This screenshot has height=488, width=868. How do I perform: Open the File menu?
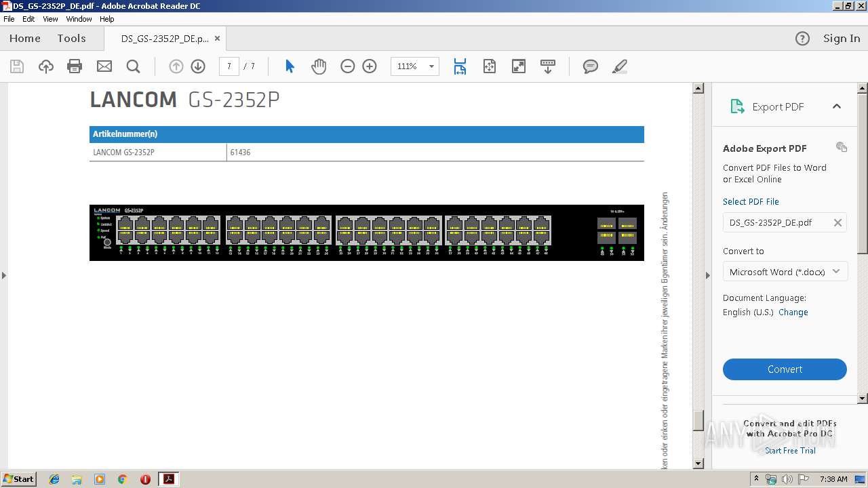pos(9,19)
